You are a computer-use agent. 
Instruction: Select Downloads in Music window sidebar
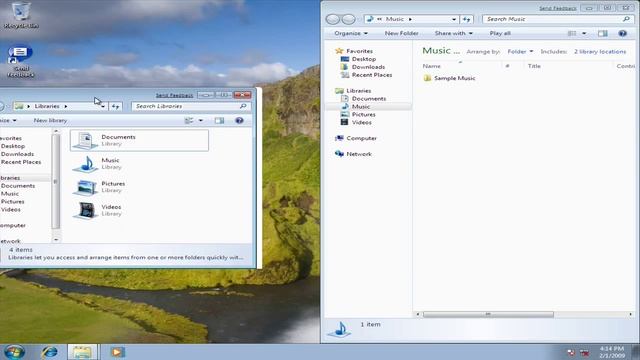(x=368, y=67)
